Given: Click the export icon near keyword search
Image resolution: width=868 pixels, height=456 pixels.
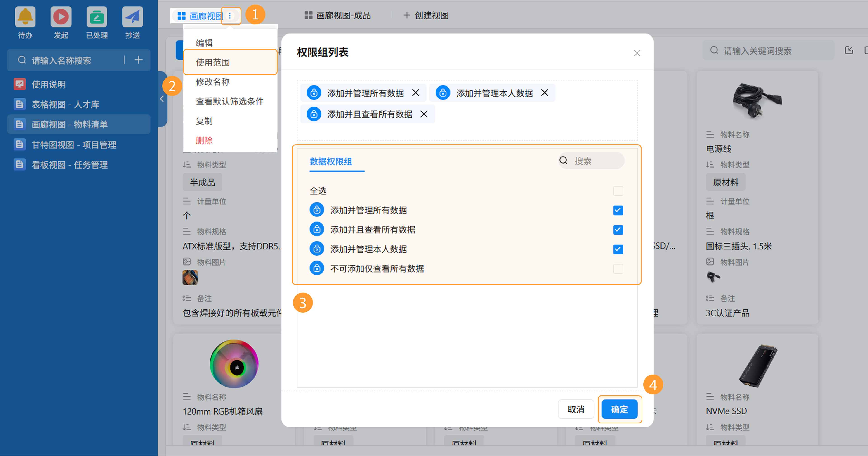Looking at the screenshot, I should [849, 51].
